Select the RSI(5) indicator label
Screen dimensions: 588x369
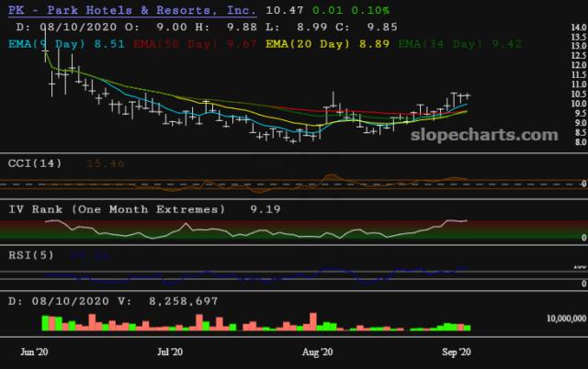(35, 254)
